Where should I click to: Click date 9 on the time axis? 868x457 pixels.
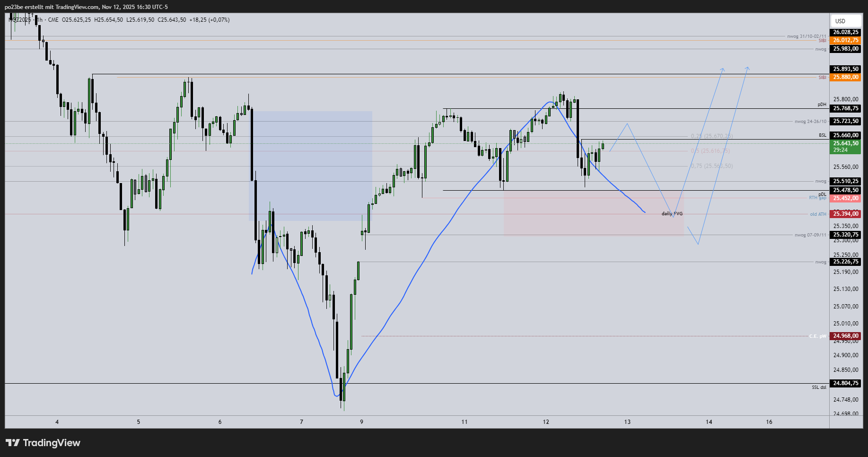pos(362,422)
